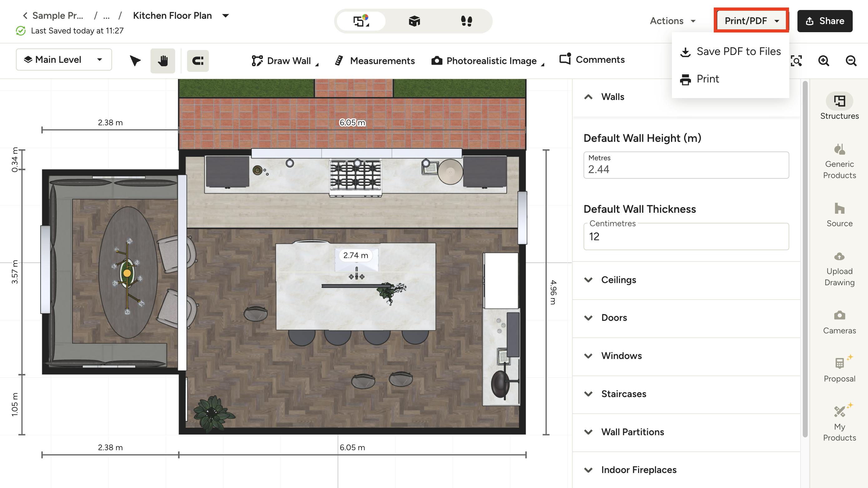Click the wall height Metres field
This screenshot has width=868, height=488.
coord(686,165)
